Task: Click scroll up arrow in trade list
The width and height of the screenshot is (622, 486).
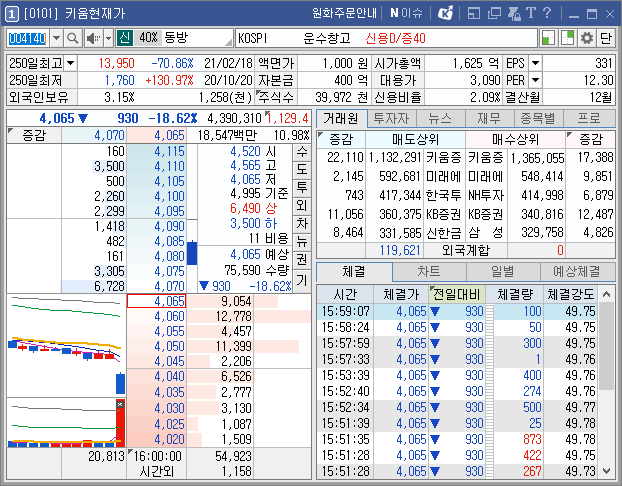Action: pos(607,294)
